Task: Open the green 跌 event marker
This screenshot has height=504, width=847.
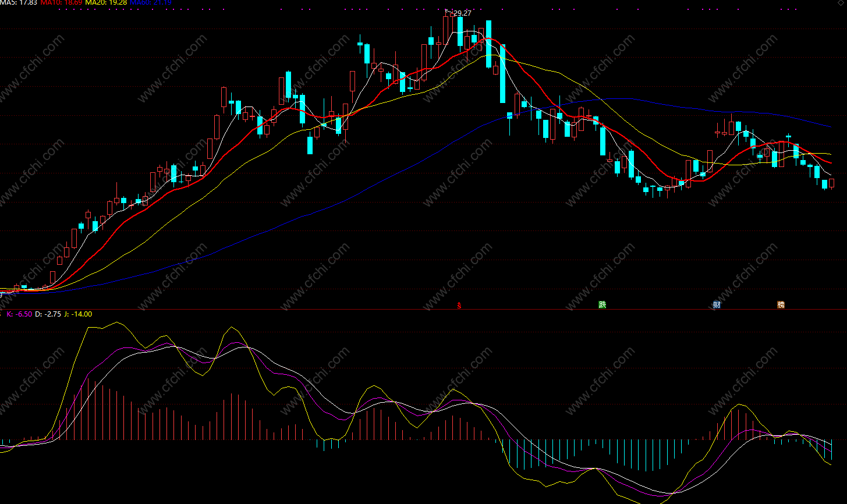Action: pos(602,304)
